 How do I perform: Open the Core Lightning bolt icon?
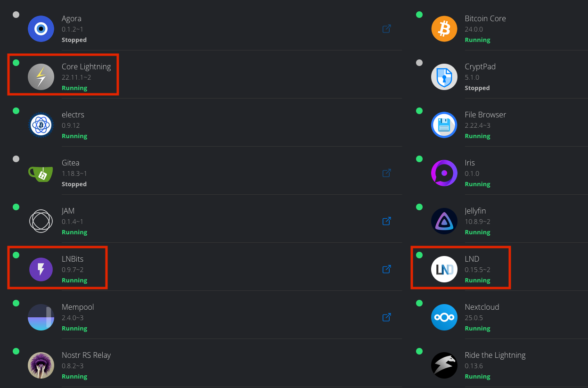41,77
